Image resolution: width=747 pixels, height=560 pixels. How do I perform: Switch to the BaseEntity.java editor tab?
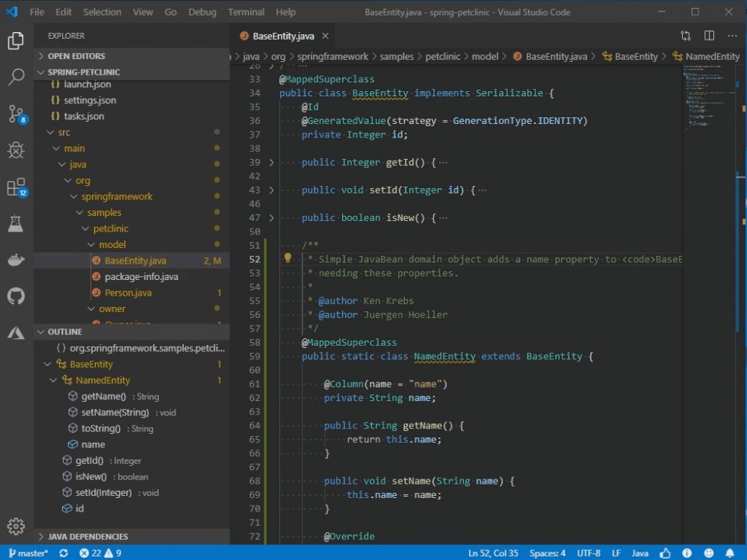click(x=285, y=35)
